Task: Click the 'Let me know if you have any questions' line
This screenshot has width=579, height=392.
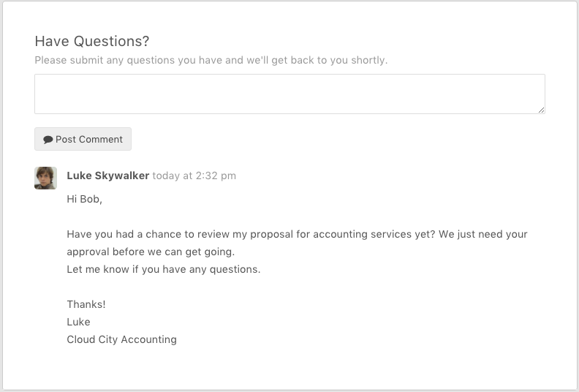Action: pyautogui.click(x=163, y=269)
